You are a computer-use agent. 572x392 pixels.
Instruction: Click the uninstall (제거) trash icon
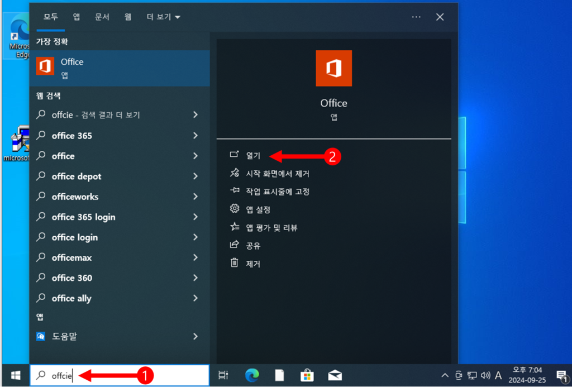coord(234,262)
